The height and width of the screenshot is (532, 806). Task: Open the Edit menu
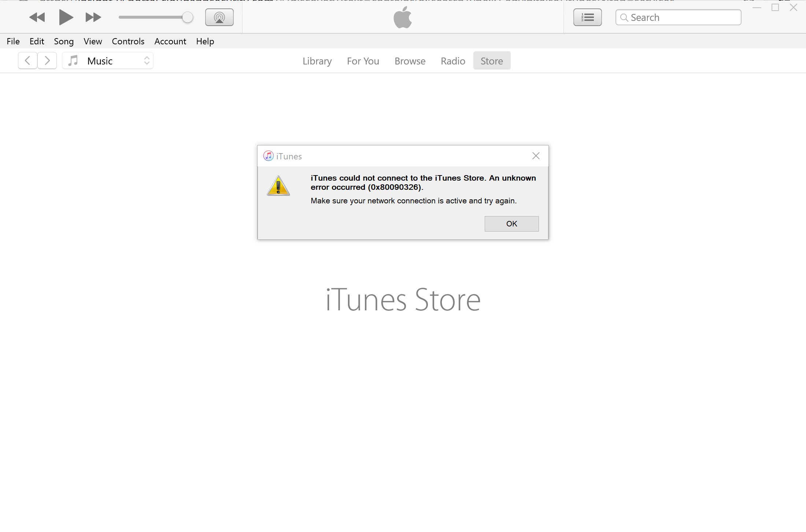click(37, 41)
